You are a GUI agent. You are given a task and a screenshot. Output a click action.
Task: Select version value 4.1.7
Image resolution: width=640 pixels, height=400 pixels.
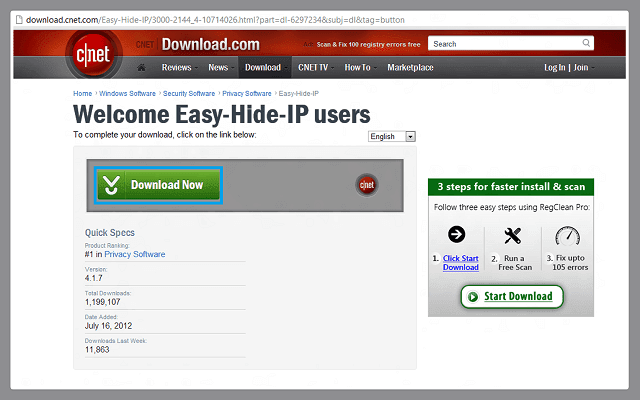[x=93, y=278]
